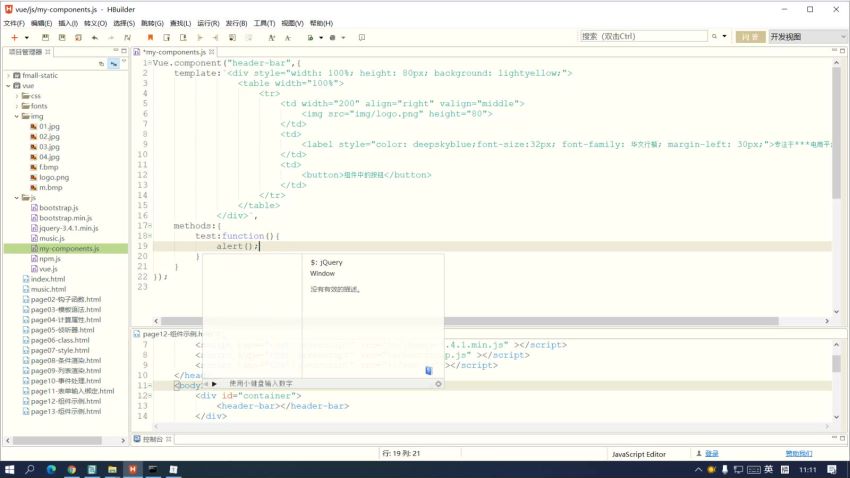
Task: Select the *my-components.js editor tab
Action: [x=174, y=52]
